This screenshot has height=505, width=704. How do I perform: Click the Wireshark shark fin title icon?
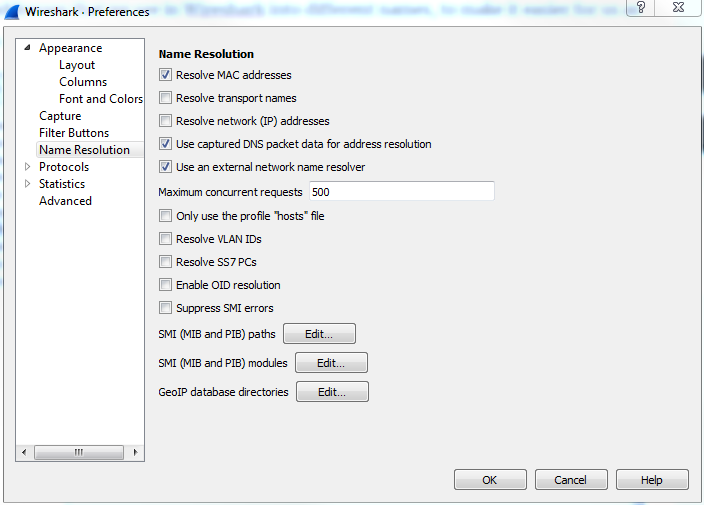[12, 12]
